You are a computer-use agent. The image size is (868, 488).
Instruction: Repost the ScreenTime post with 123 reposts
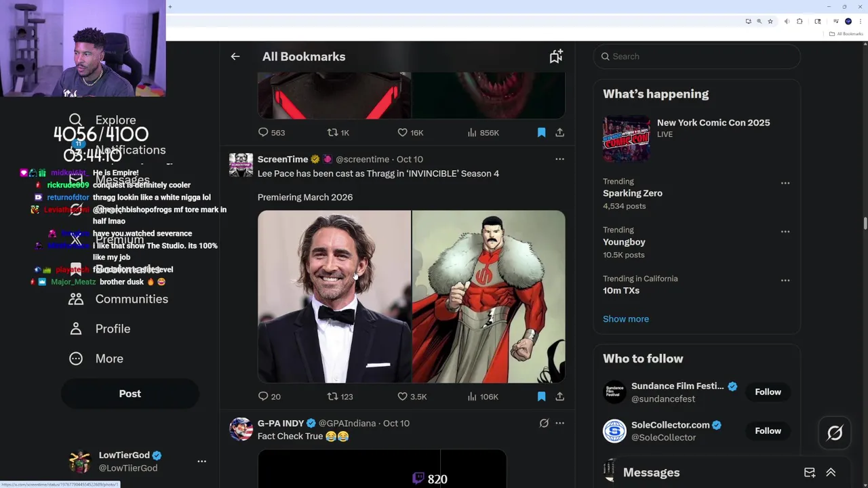332,396
